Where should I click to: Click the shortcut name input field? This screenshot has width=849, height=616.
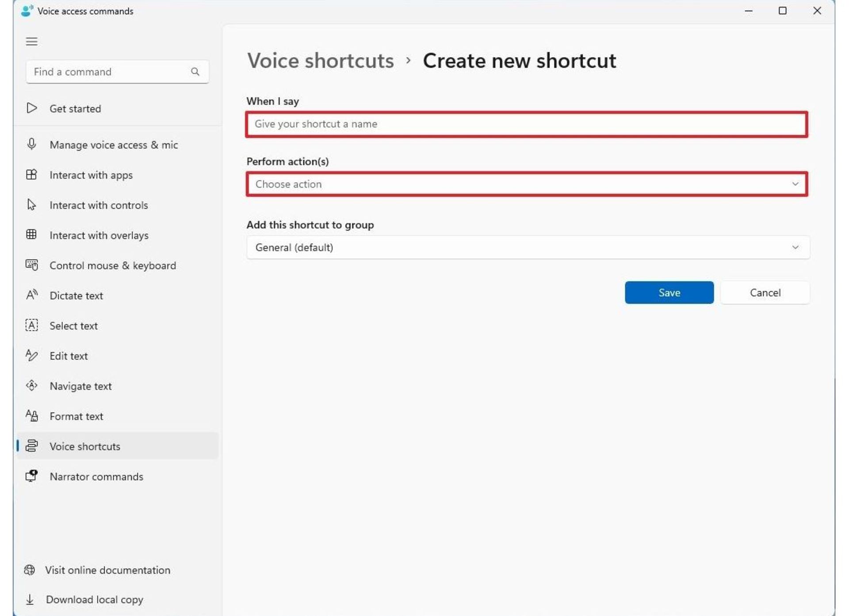[x=526, y=124]
